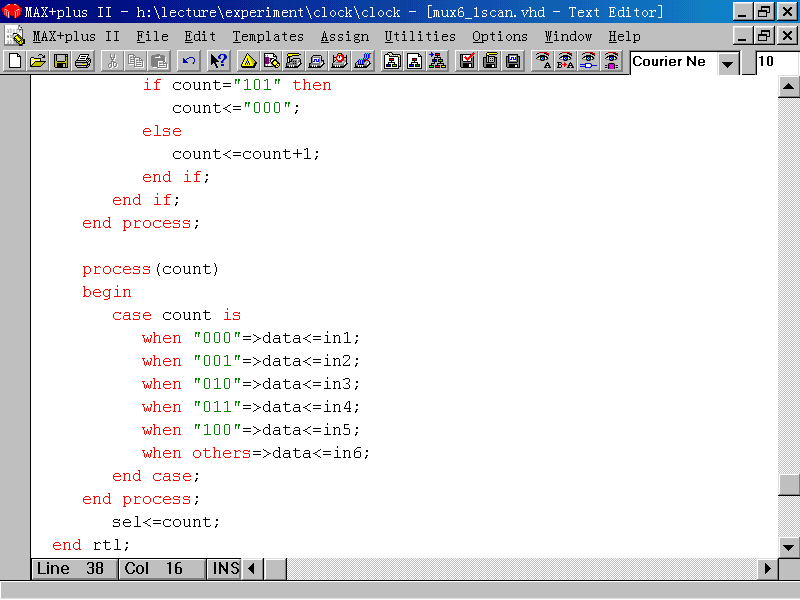Undo the last edit with arrow icon
Image resolution: width=800 pixels, height=600 pixels.
coord(188,62)
